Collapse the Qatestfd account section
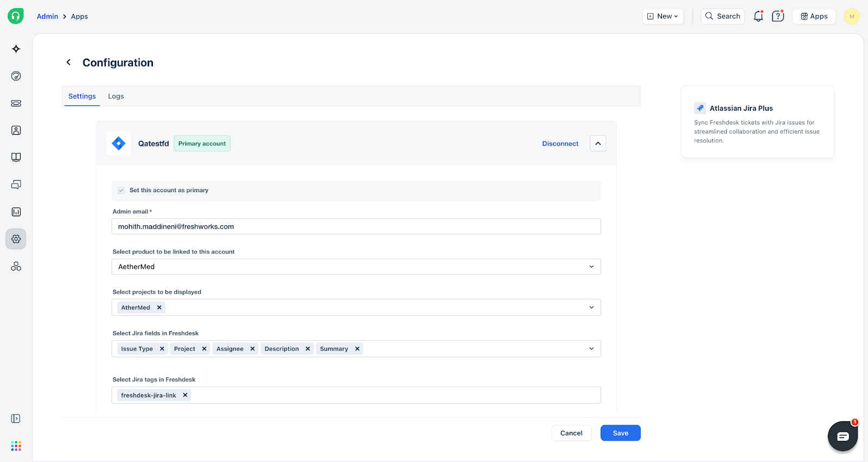 pos(598,143)
